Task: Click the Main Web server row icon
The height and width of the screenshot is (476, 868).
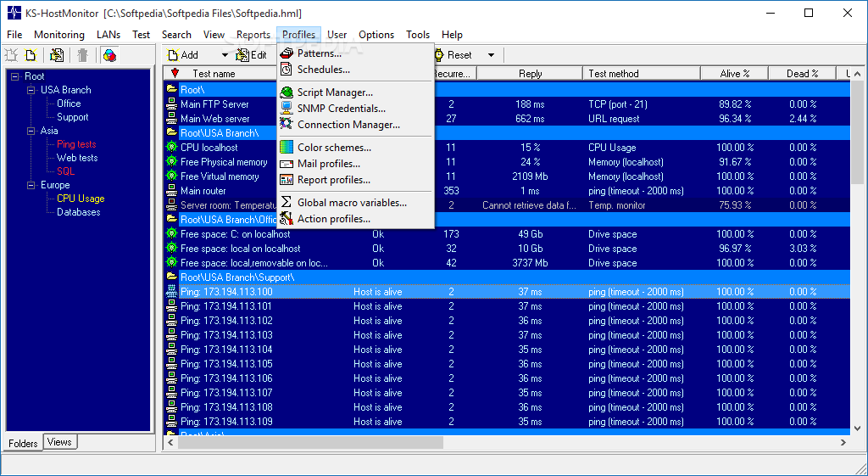Action: click(x=171, y=119)
